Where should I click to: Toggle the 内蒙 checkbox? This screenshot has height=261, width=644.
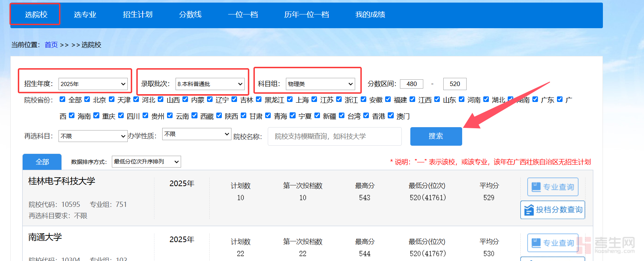tap(185, 99)
